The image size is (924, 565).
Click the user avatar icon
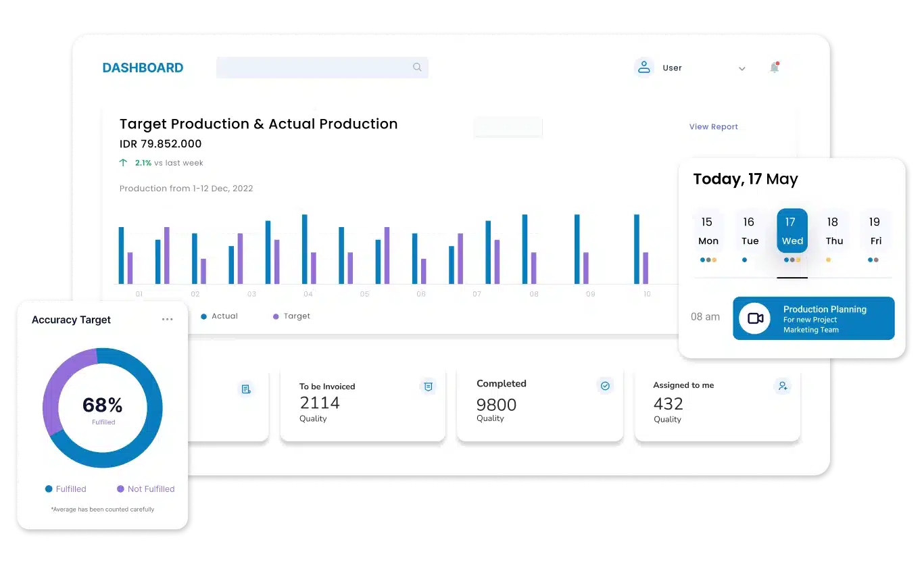(644, 68)
